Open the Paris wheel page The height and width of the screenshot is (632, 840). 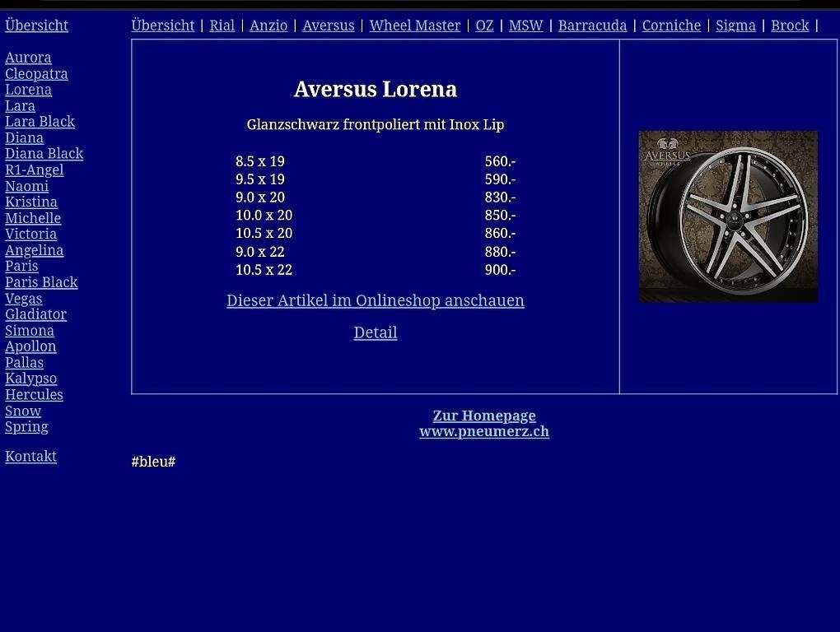point(21,267)
